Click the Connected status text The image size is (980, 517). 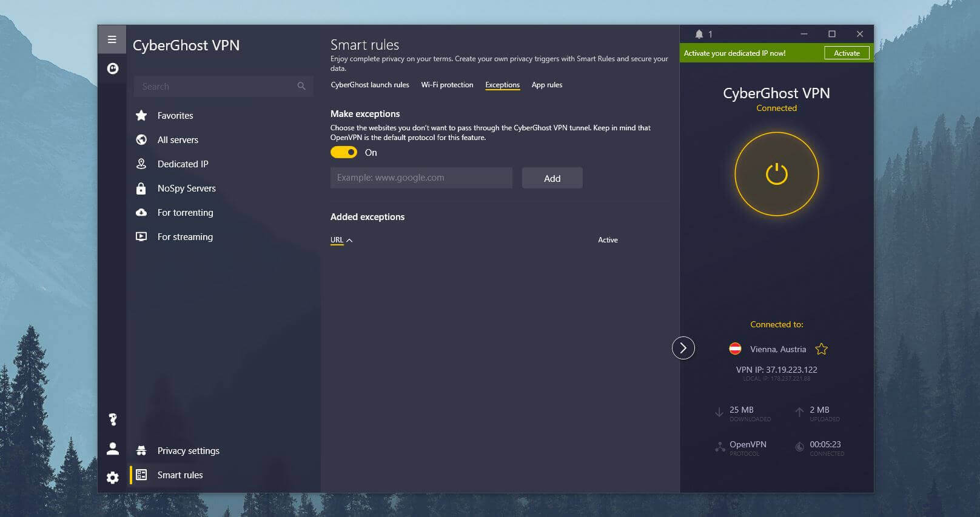tap(776, 108)
